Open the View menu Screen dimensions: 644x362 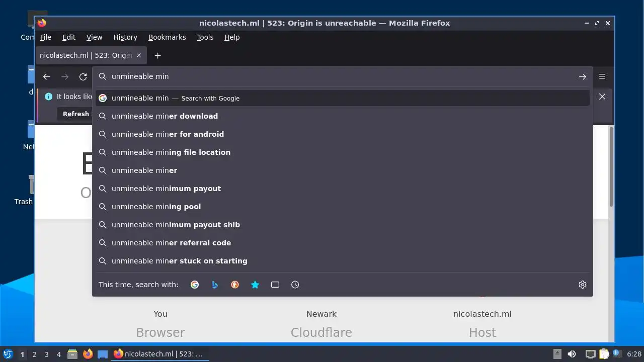94,37
